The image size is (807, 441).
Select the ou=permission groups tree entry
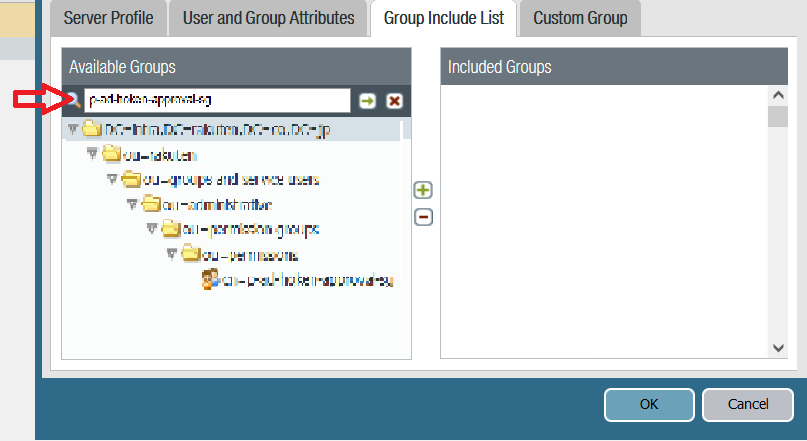(251, 230)
